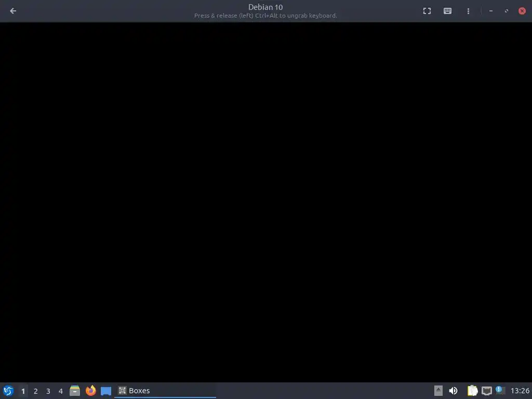The height and width of the screenshot is (399, 532).
Task: Switch to workspace 1
Action: click(23, 391)
